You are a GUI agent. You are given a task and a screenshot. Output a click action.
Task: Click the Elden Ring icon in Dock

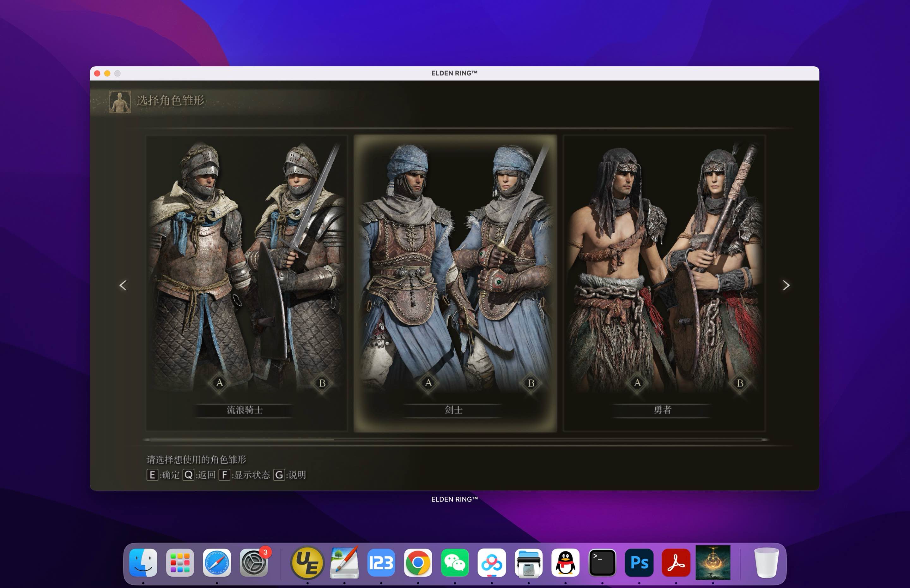[713, 562]
